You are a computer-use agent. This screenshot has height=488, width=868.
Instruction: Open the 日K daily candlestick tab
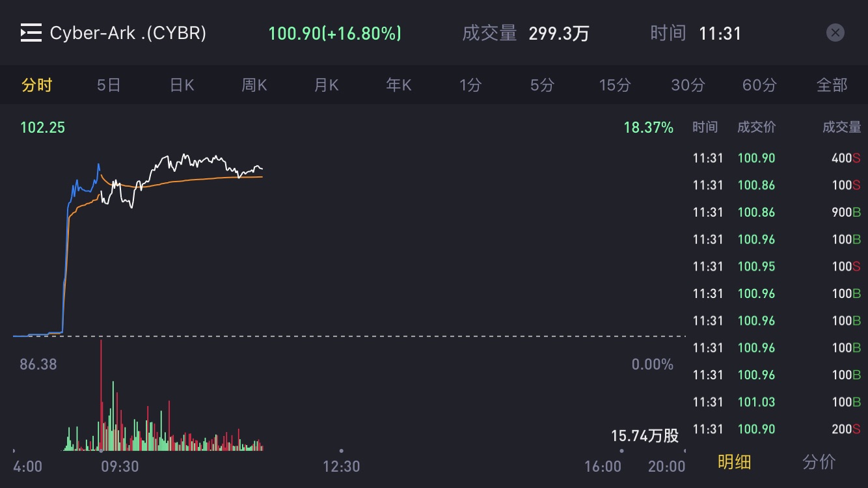click(x=182, y=85)
